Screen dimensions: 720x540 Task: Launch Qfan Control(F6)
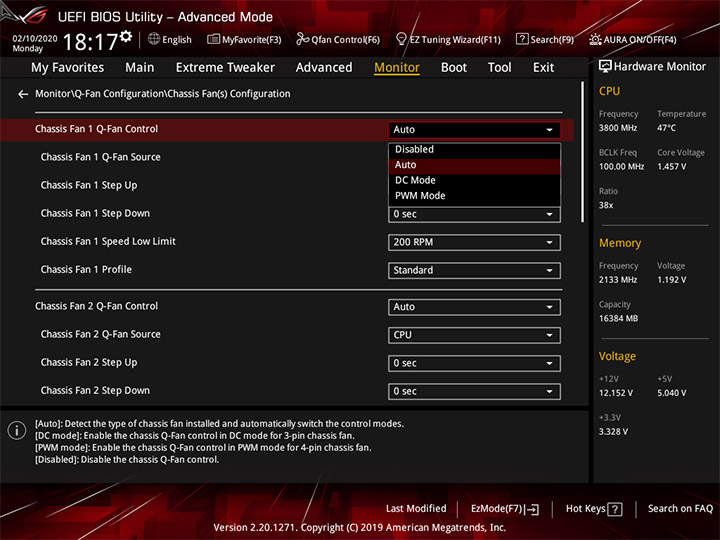coord(338,39)
